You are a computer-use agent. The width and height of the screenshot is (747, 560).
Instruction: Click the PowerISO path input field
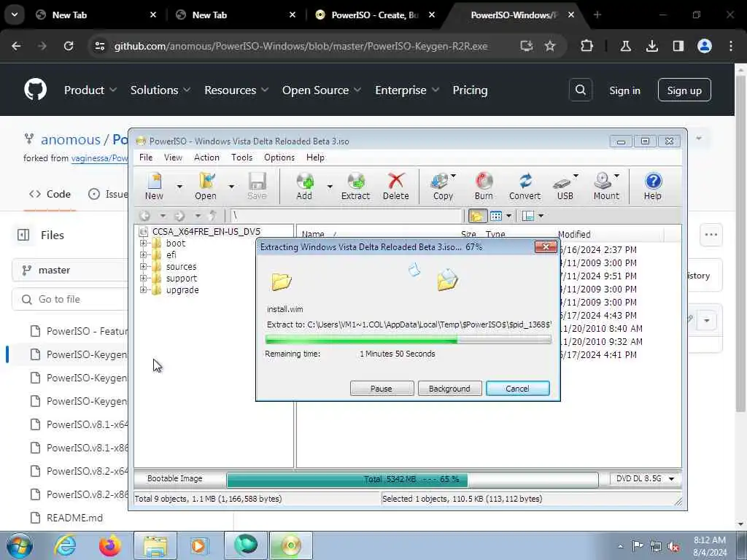coord(347,216)
